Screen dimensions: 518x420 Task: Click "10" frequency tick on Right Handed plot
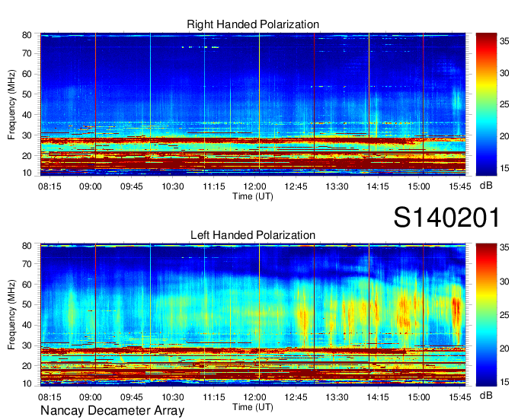[27, 173]
